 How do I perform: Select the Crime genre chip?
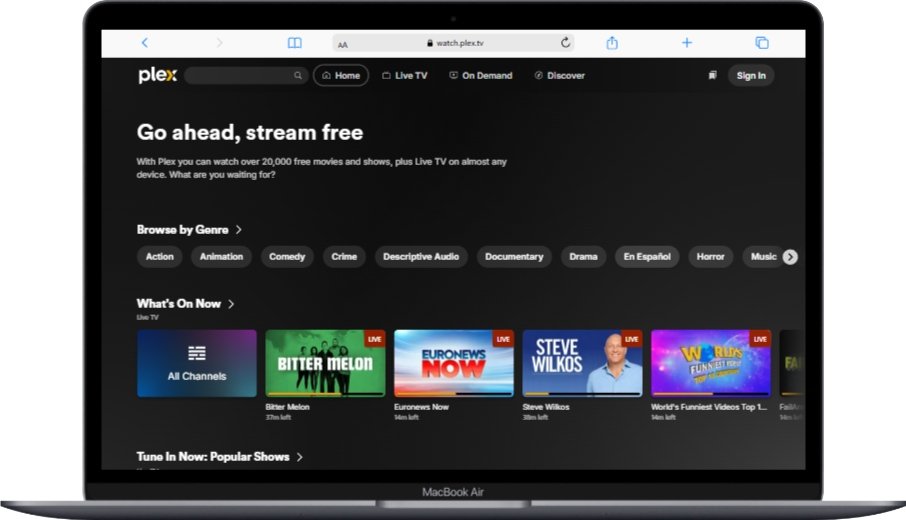pos(344,257)
